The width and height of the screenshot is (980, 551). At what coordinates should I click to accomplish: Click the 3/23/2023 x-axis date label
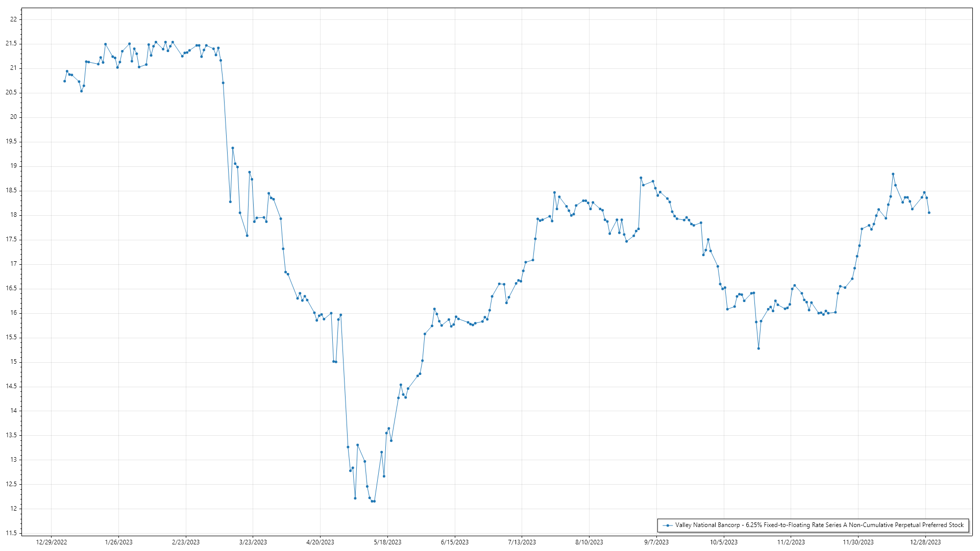253,542
